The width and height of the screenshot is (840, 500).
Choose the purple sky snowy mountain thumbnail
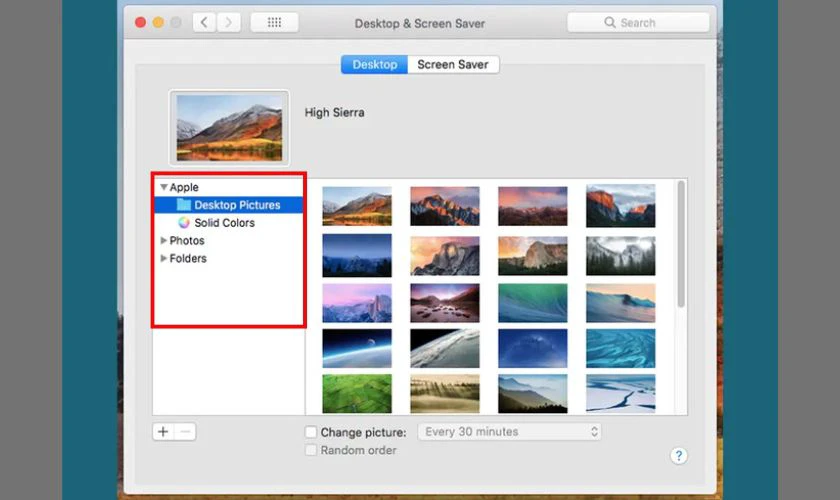357,303
